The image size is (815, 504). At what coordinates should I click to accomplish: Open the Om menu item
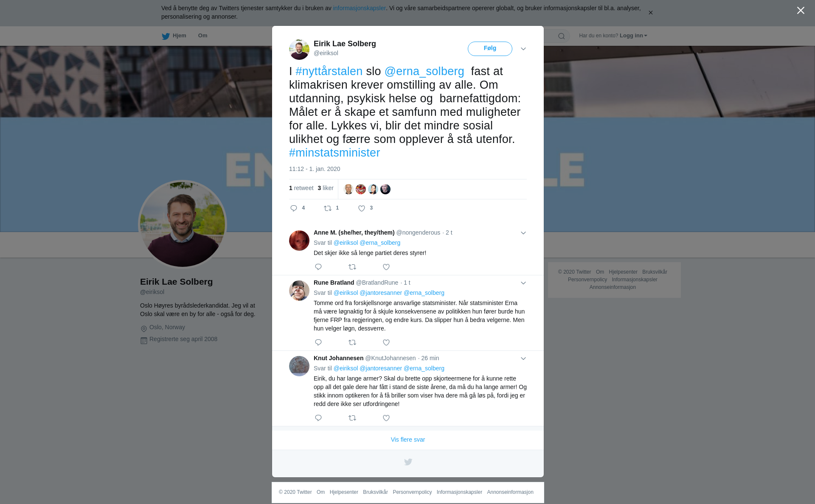(x=203, y=36)
